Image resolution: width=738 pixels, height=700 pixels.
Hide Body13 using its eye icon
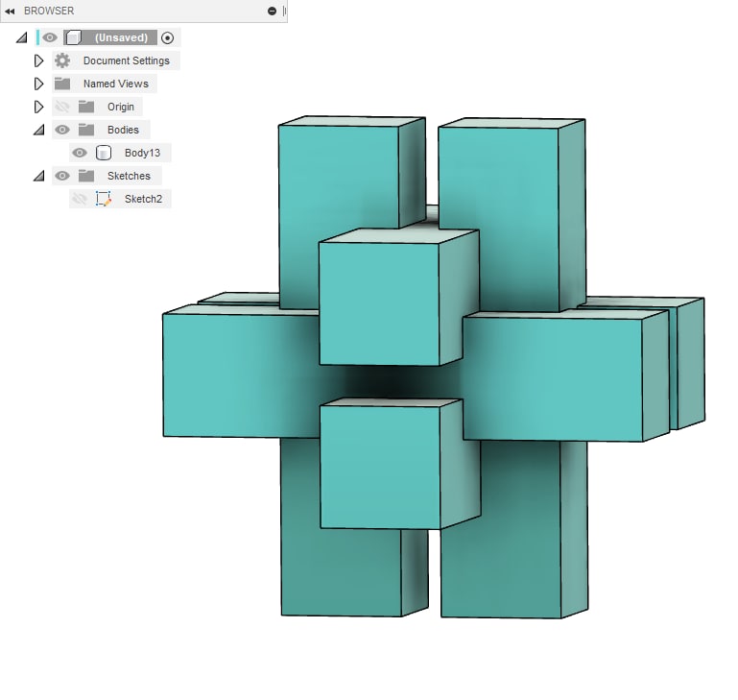click(80, 153)
